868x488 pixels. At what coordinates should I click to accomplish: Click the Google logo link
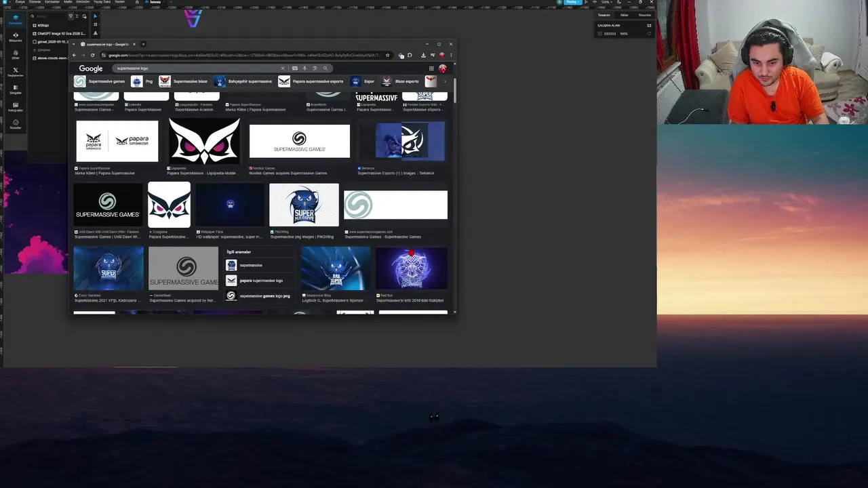90,68
